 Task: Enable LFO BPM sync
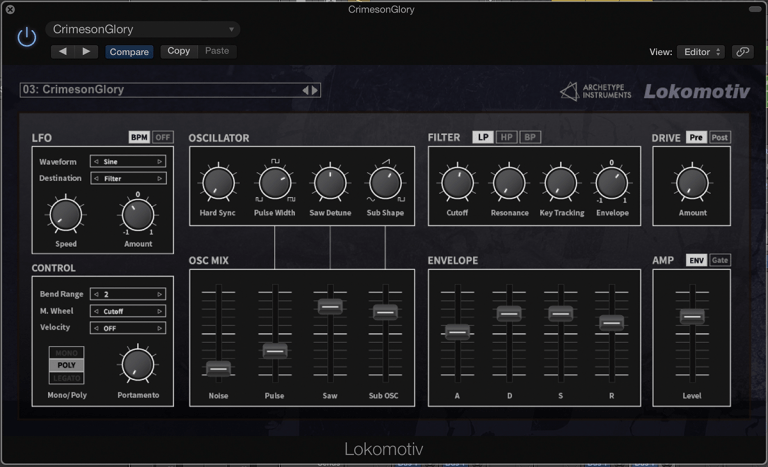pos(140,137)
